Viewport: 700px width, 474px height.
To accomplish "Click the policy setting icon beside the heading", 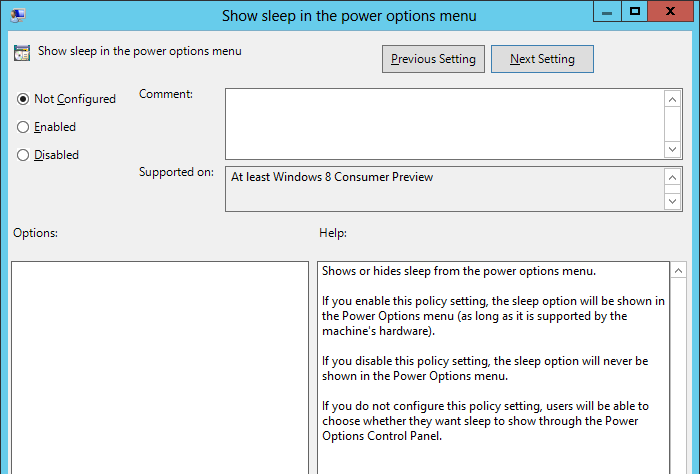I will click(22, 52).
